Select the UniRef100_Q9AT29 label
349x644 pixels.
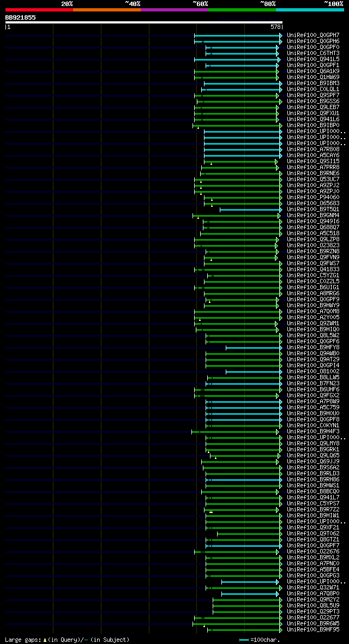pos(313,359)
